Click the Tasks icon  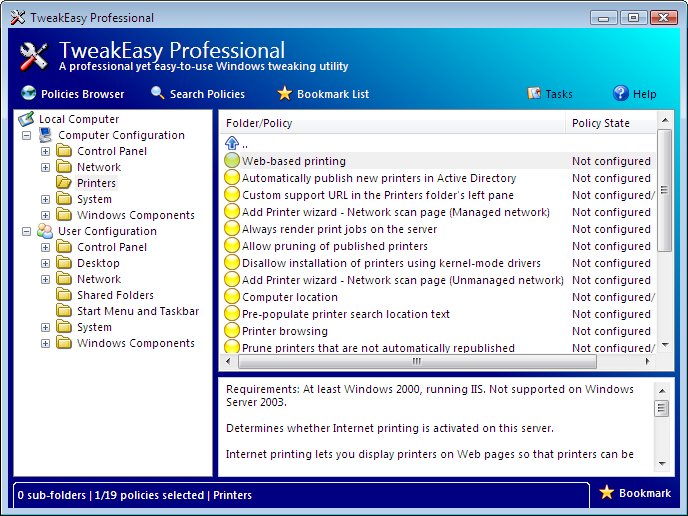click(x=534, y=93)
